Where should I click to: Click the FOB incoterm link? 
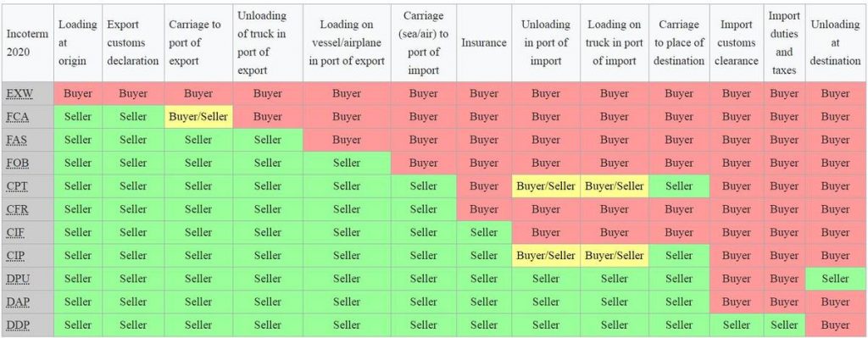[19, 163]
